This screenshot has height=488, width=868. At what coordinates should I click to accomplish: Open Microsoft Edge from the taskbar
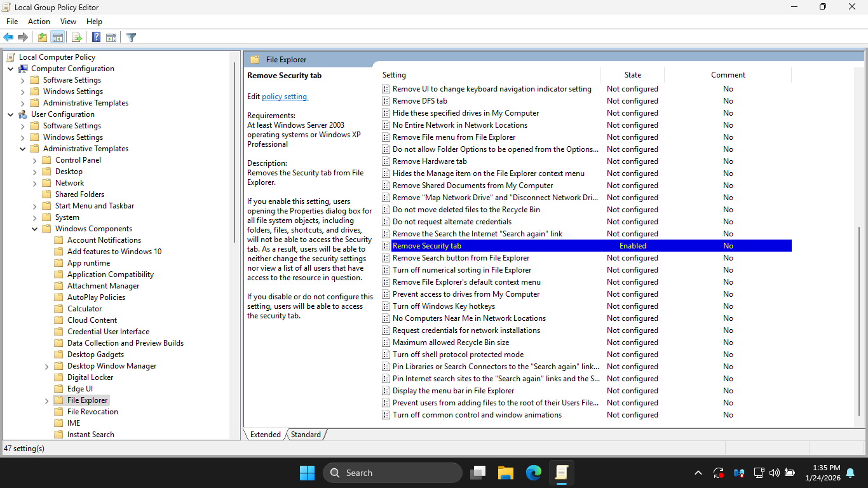[x=533, y=473]
